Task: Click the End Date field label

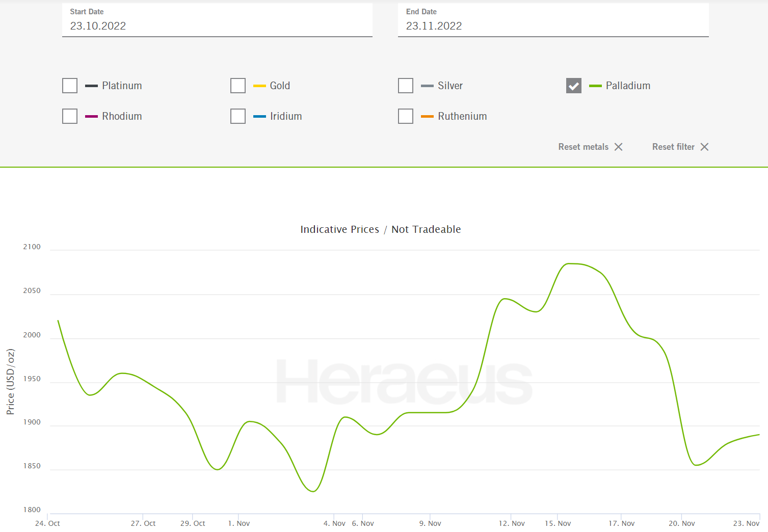Action: [x=421, y=12]
